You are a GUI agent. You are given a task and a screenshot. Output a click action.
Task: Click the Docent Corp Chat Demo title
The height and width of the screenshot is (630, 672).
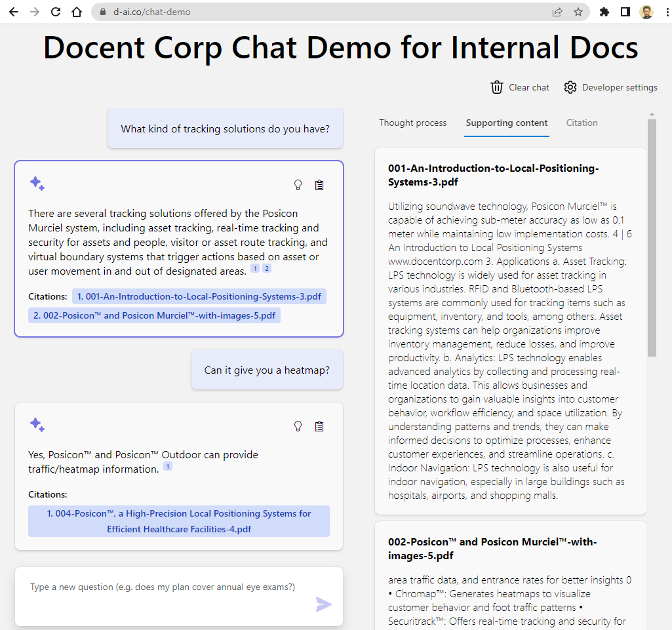[x=341, y=47]
